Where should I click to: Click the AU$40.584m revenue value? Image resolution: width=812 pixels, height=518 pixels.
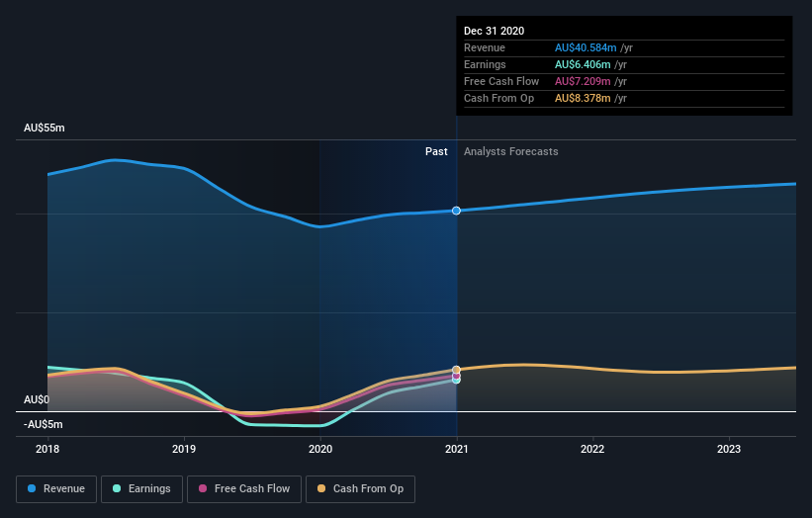click(x=586, y=47)
